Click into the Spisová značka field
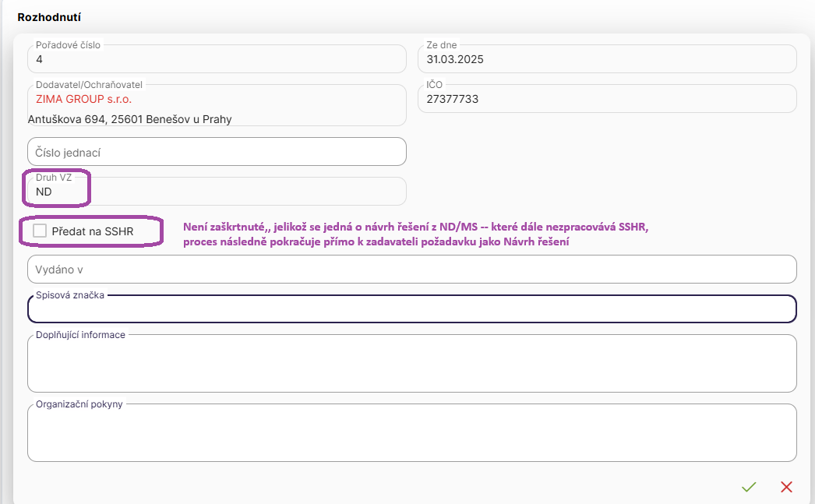Image resolution: width=815 pixels, height=504 pixels. click(x=411, y=310)
